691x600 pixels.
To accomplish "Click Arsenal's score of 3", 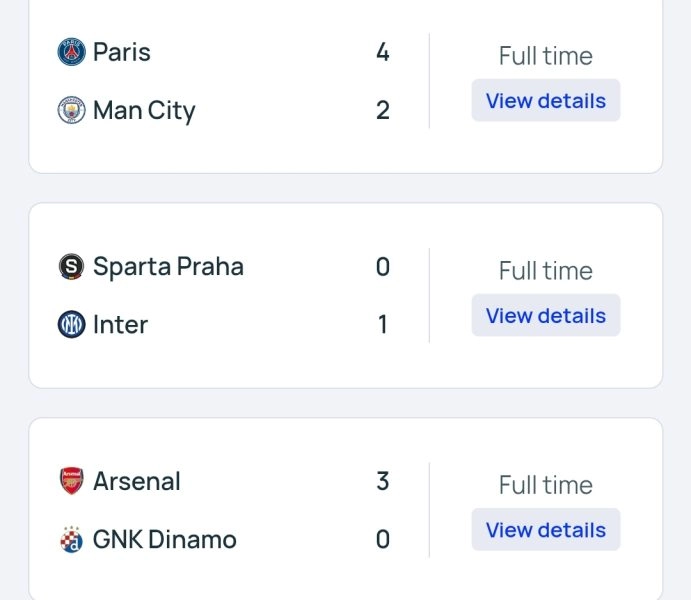I will tap(383, 481).
